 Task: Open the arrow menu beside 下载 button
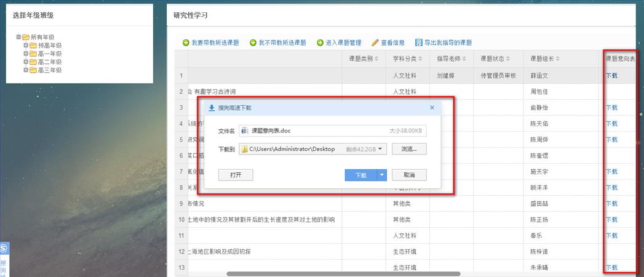pyautogui.click(x=382, y=175)
